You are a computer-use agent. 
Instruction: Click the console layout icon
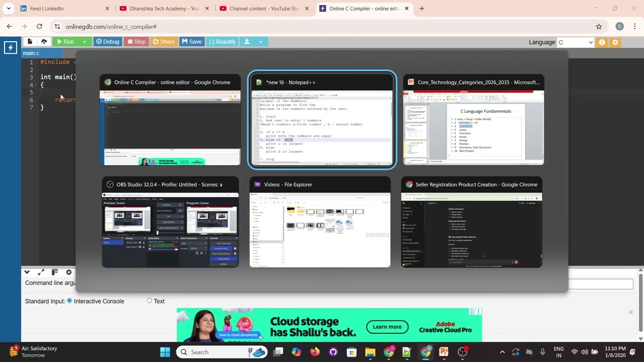point(55,272)
